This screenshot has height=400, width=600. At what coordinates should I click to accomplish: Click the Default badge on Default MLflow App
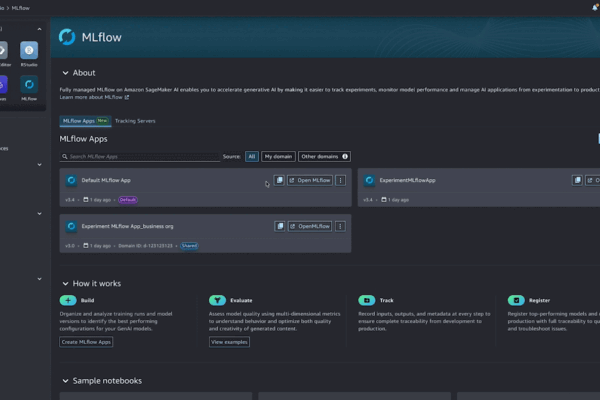[x=128, y=199]
